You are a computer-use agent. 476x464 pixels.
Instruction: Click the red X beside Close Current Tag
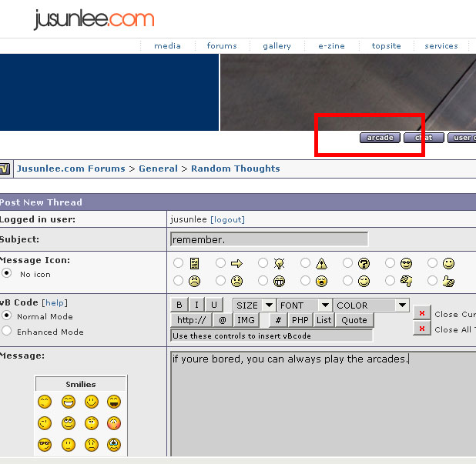click(x=421, y=313)
